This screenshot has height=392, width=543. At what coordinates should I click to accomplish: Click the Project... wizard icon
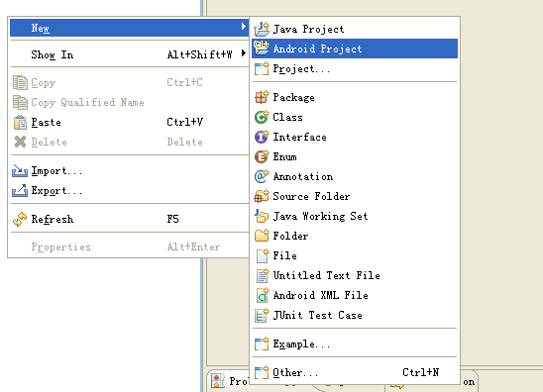pyautogui.click(x=262, y=68)
